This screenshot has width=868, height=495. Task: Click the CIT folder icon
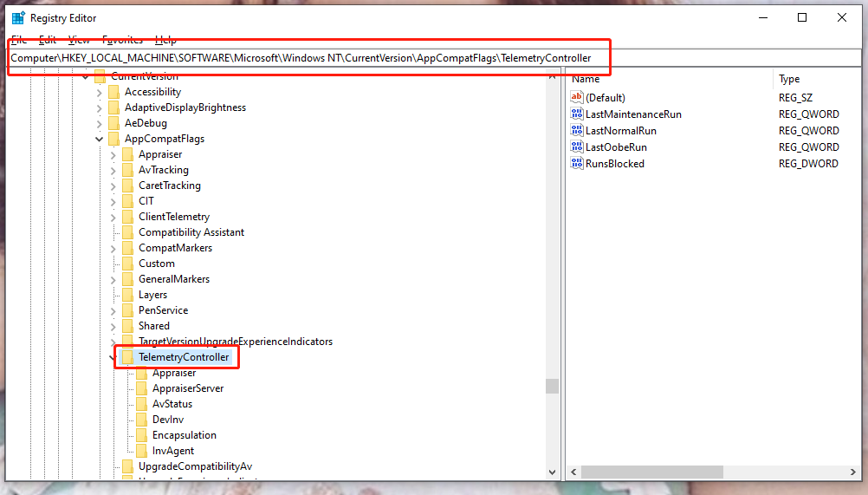[x=128, y=200]
